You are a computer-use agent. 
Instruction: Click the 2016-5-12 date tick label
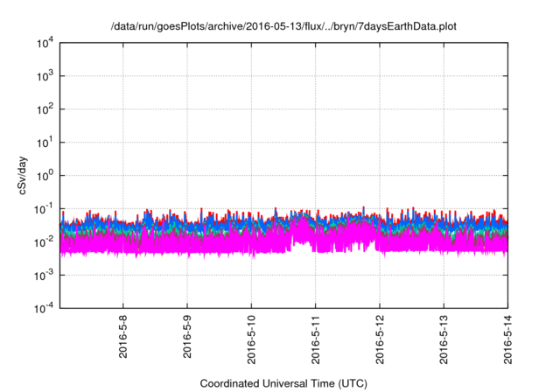coord(380,339)
